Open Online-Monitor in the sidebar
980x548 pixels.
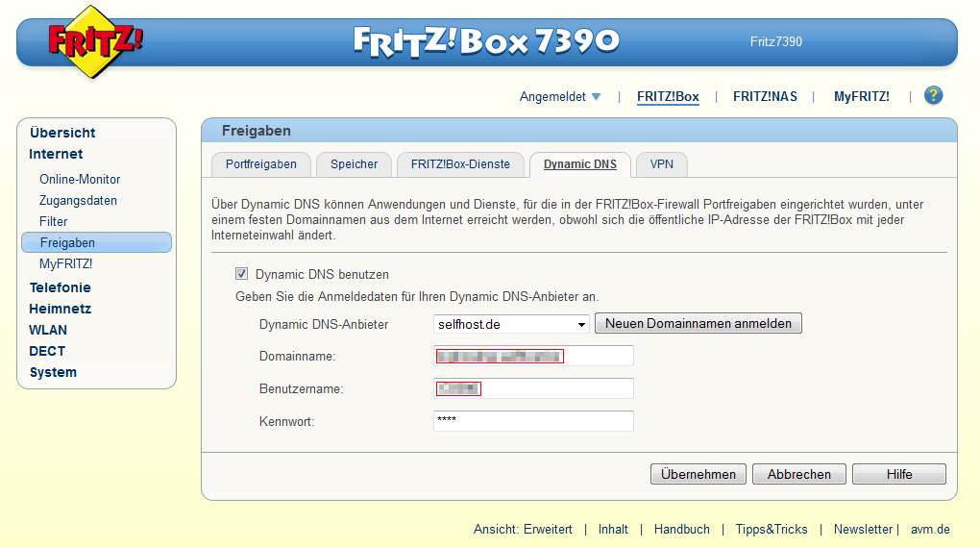click(x=80, y=180)
